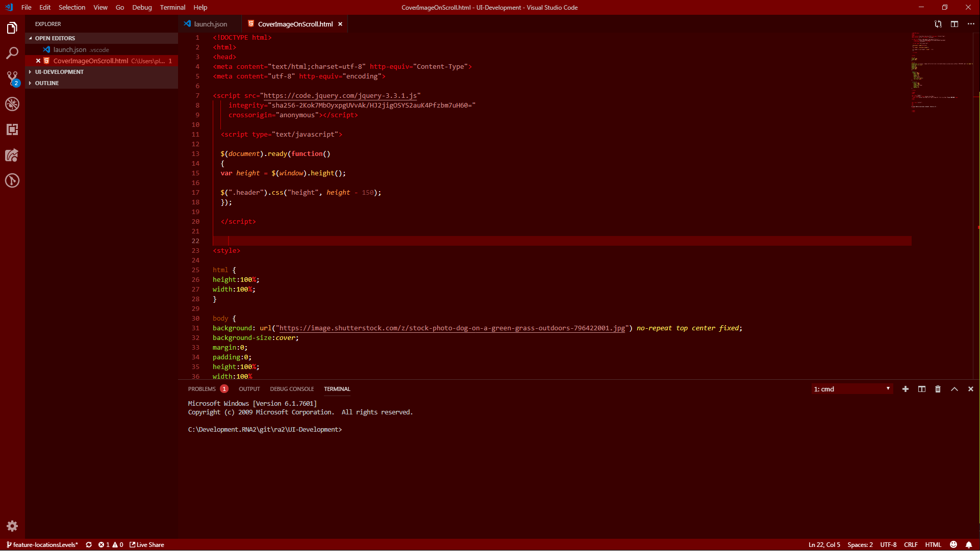Open the Explorer view in activity bar
Screen dimensions: 980x551
[12, 28]
